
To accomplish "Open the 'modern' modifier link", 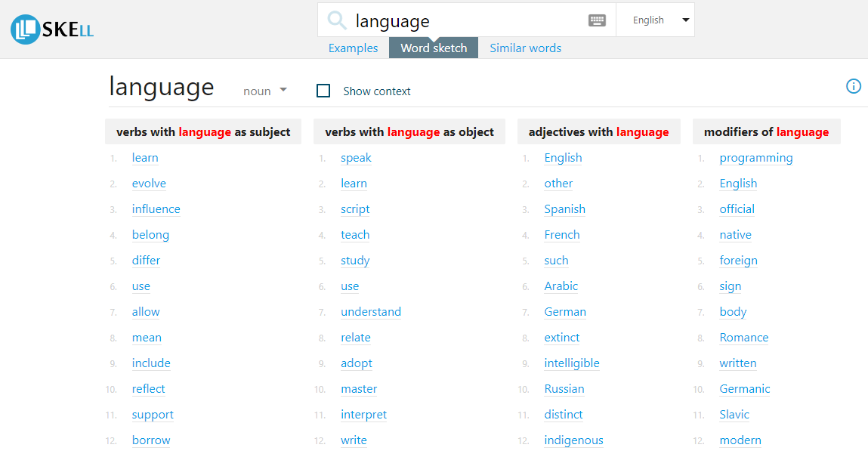I will pos(740,440).
